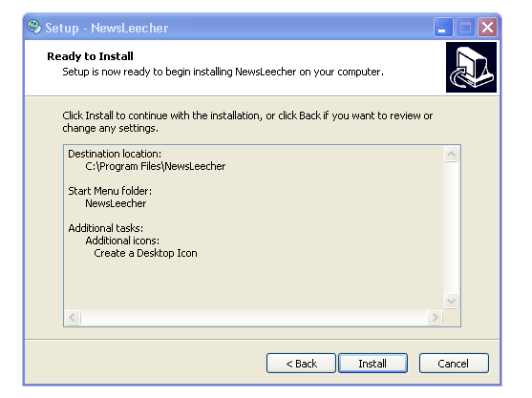Click the Destination location path text
Screen dimensions: 532x398
pyautogui.click(x=155, y=166)
